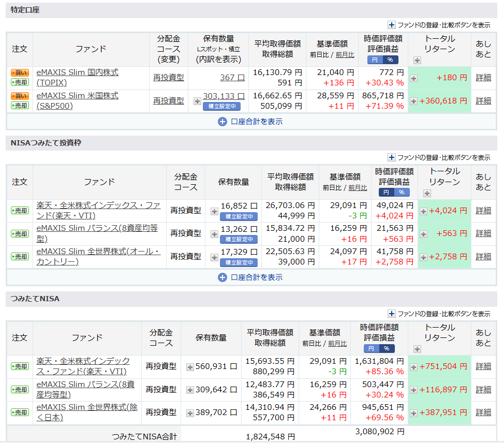
Task: Open 楽天・全米株式 fund link in NISAつみたて投資枠
Action: pos(98,210)
